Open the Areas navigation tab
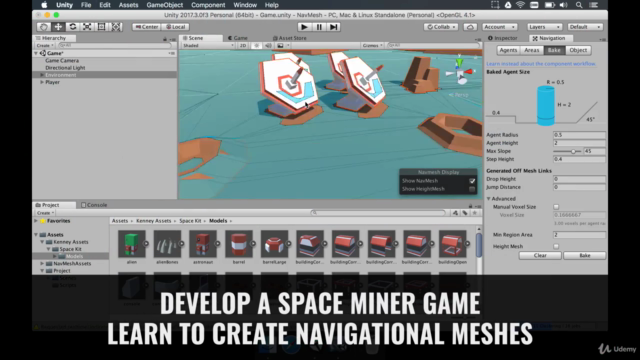This screenshot has height=360, width=640. click(531, 50)
